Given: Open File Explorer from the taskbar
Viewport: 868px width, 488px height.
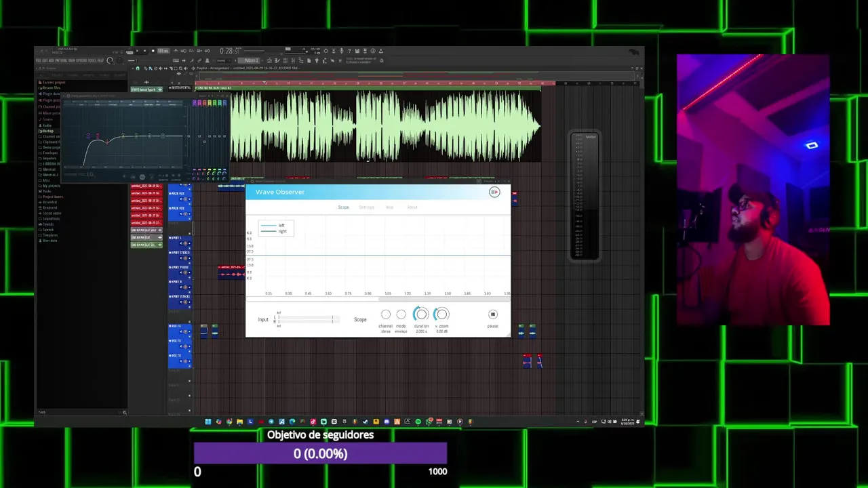Looking at the screenshot, I should point(239,422).
